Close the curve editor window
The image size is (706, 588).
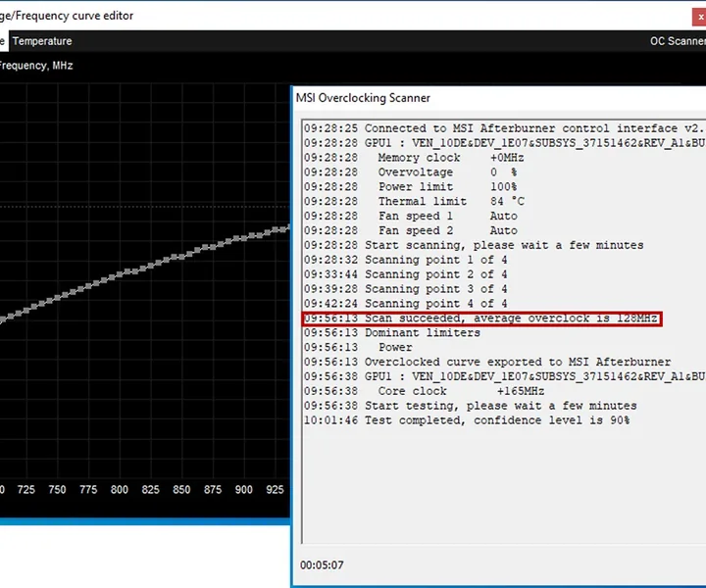pyautogui.click(x=699, y=17)
